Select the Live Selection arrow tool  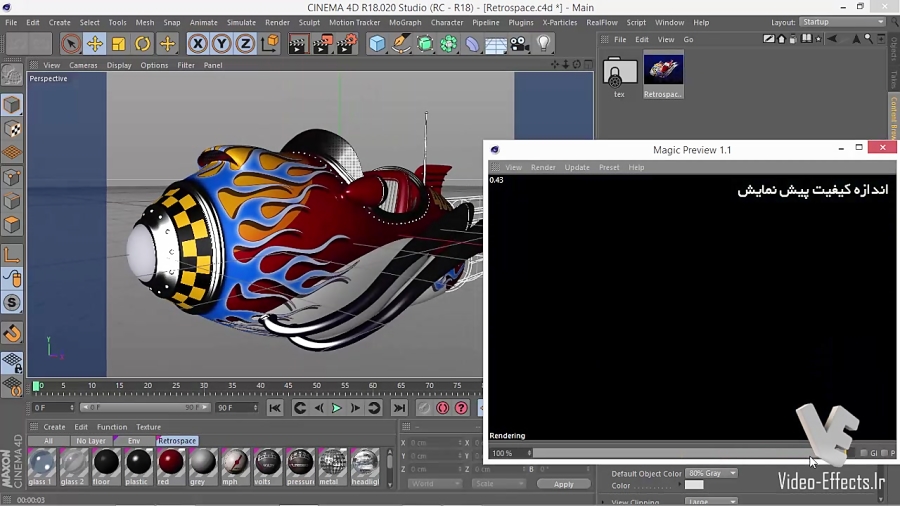(x=71, y=44)
